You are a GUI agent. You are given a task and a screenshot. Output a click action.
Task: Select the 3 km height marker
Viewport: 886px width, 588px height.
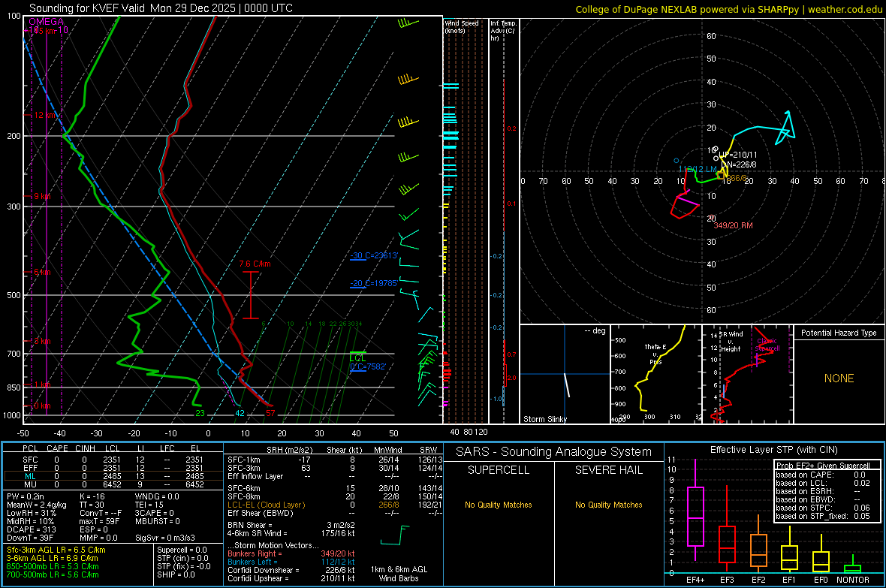[42, 341]
